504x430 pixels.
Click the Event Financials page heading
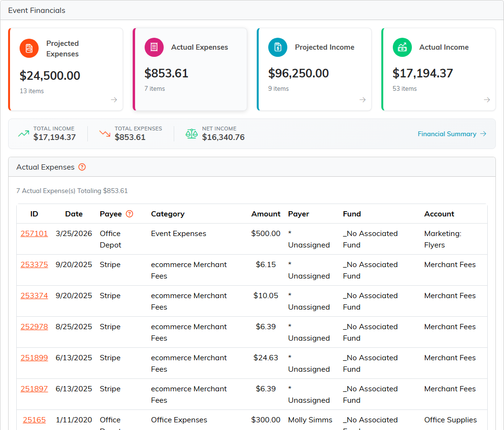pos(37,11)
